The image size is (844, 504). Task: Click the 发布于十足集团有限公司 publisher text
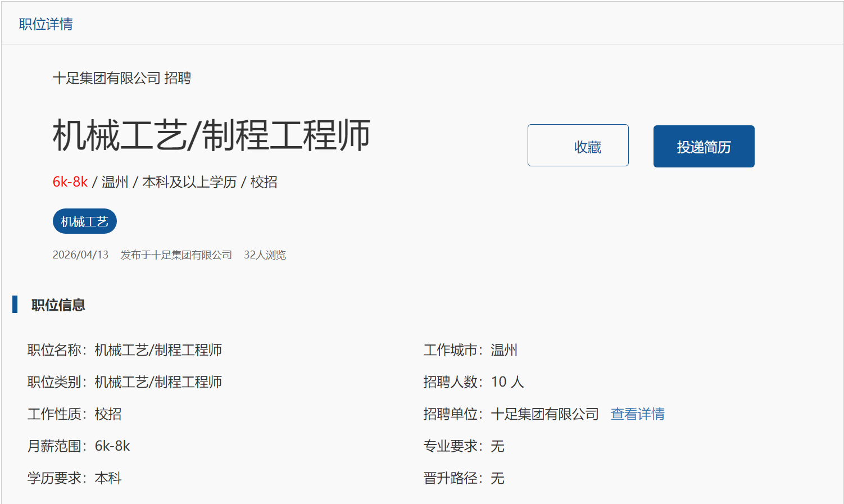[x=176, y=255]
